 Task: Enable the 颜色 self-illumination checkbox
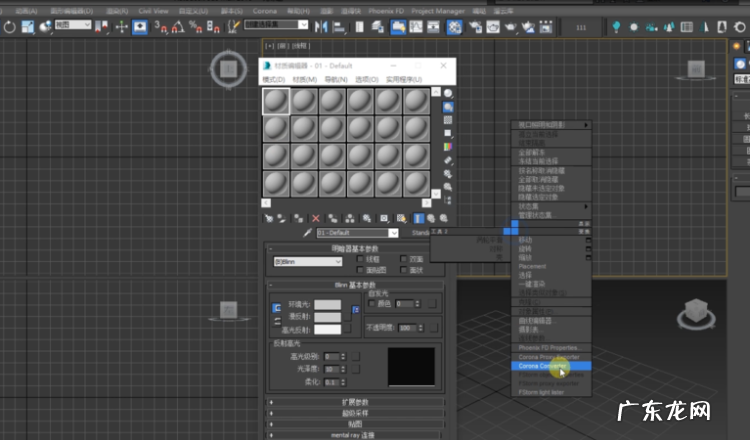[x=372, y=304]
